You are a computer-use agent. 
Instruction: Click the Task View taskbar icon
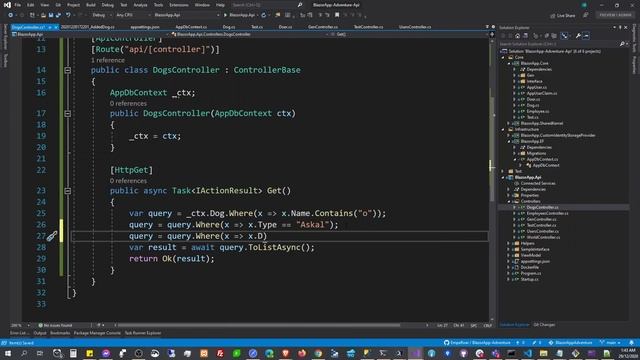pos(40,353)
